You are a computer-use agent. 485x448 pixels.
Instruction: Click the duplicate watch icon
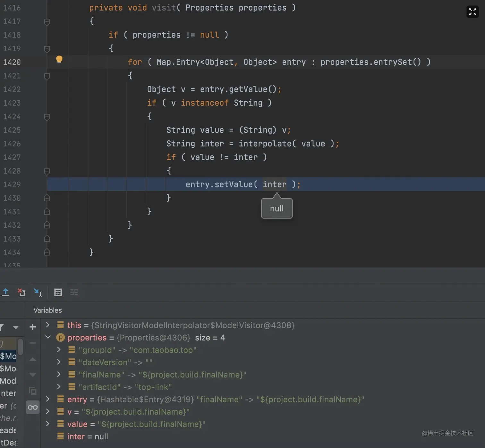33,391
